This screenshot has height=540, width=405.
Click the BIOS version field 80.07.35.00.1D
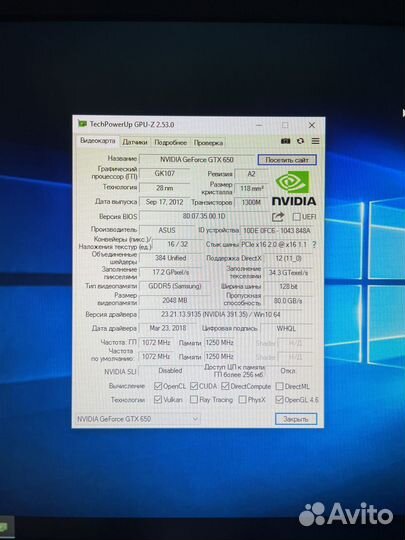click(x=204, y=216)
